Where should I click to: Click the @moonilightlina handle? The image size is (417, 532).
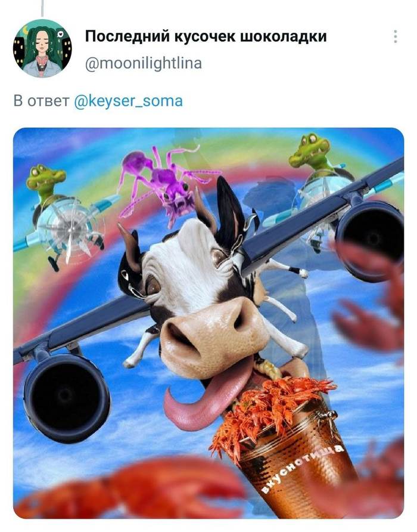click(144, 63)
